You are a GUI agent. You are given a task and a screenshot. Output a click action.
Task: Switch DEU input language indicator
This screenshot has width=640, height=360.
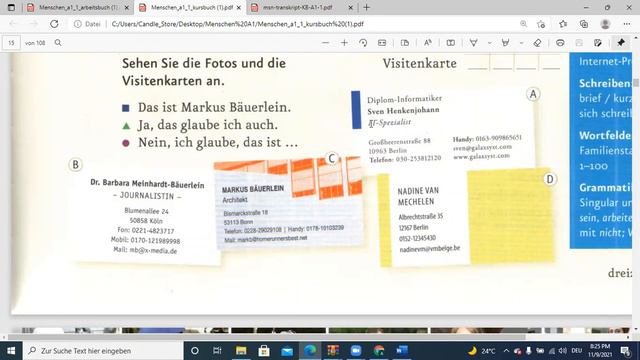point(577,351)
